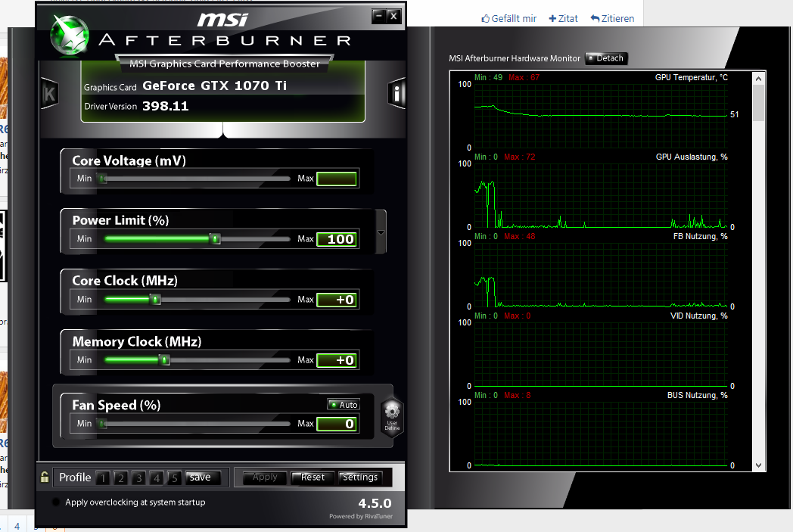Click the VID Nutzung graph label
793x532 pixels.
tap(699, 316)
